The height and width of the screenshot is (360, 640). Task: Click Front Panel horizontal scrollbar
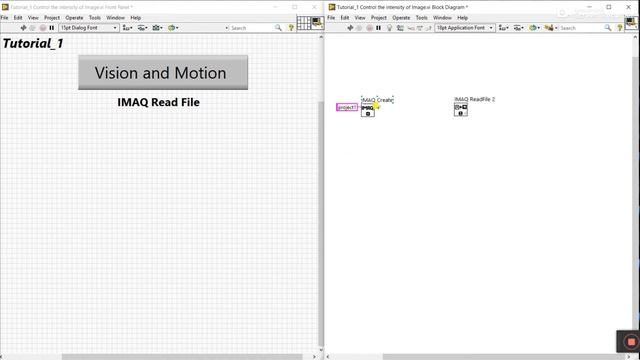point(182,357)
